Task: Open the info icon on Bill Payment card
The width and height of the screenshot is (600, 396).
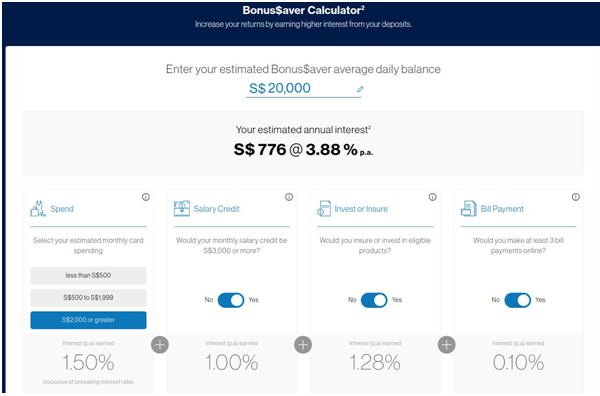Action: [576, 197]
